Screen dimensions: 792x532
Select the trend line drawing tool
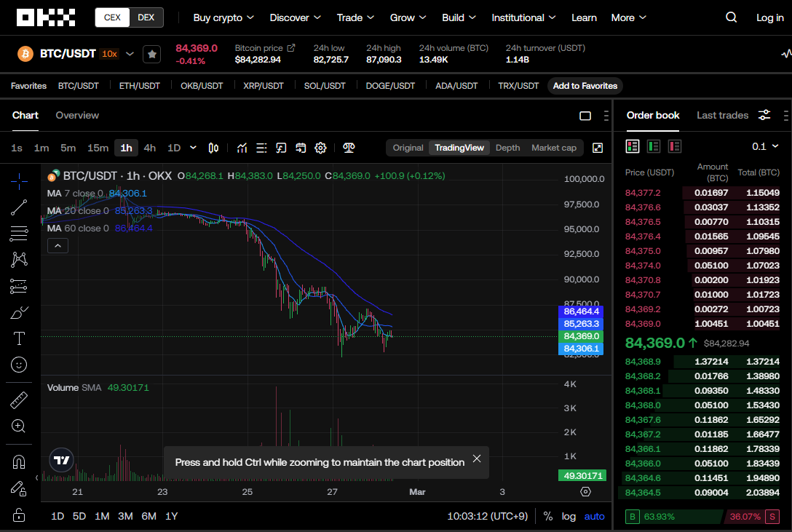pyautogui.click(x=19, y=207)
